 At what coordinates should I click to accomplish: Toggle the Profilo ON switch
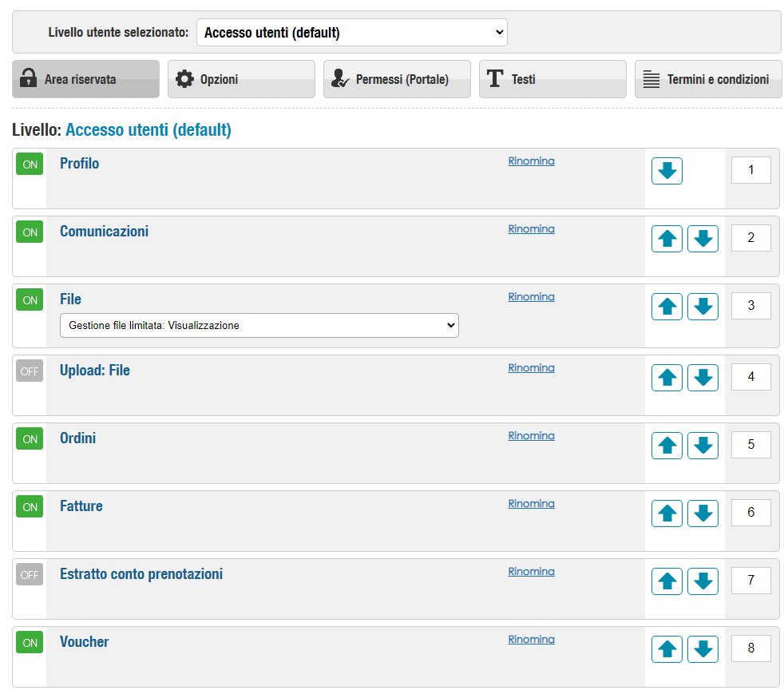(x=30, y=164)
